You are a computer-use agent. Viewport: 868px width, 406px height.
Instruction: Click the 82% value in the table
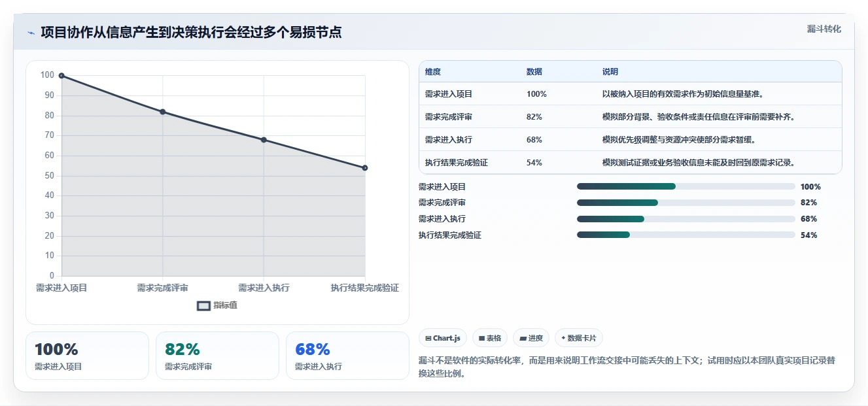pos(534,117)
